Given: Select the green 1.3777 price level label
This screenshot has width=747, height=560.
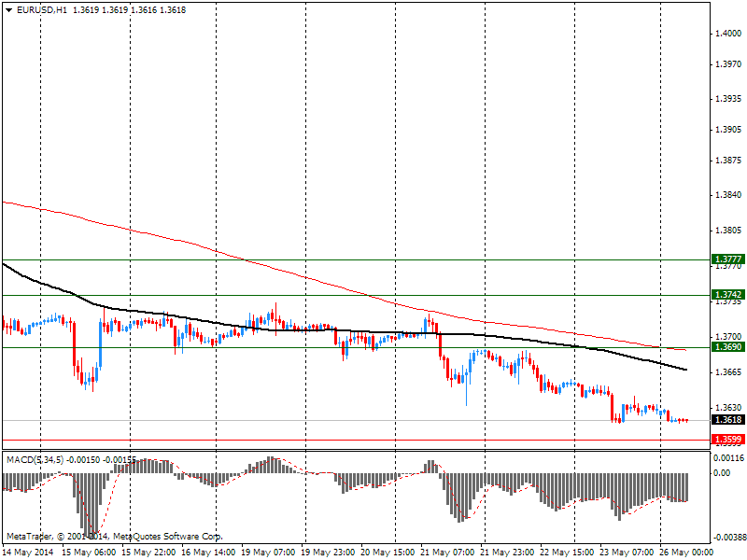Looking at the screenshot, I should tap(727, 259).
